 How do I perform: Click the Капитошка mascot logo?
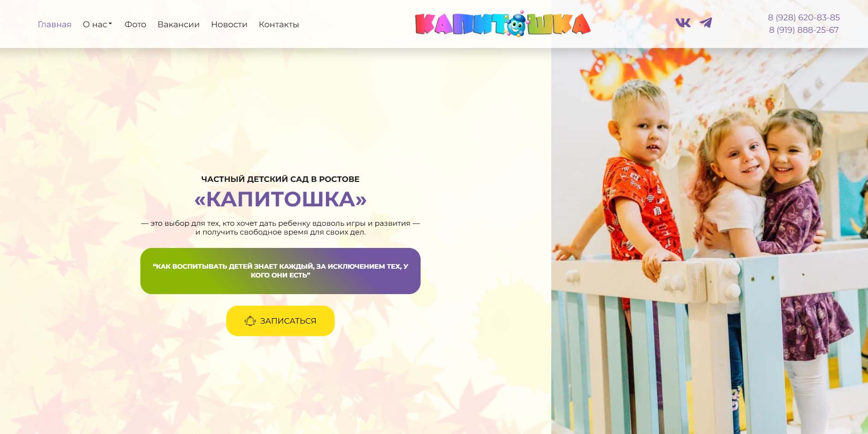click(x=503, y=24)
